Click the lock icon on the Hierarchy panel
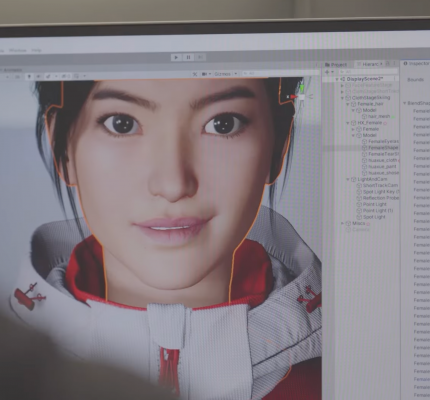The height and width of the screenshot is (400, 430). click(387, 63)
